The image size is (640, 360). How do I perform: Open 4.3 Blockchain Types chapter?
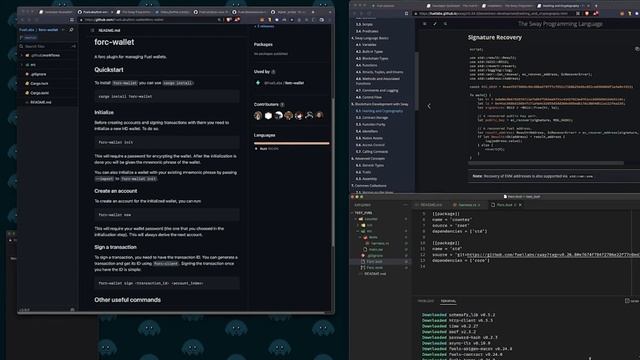[x=372, y=58]
